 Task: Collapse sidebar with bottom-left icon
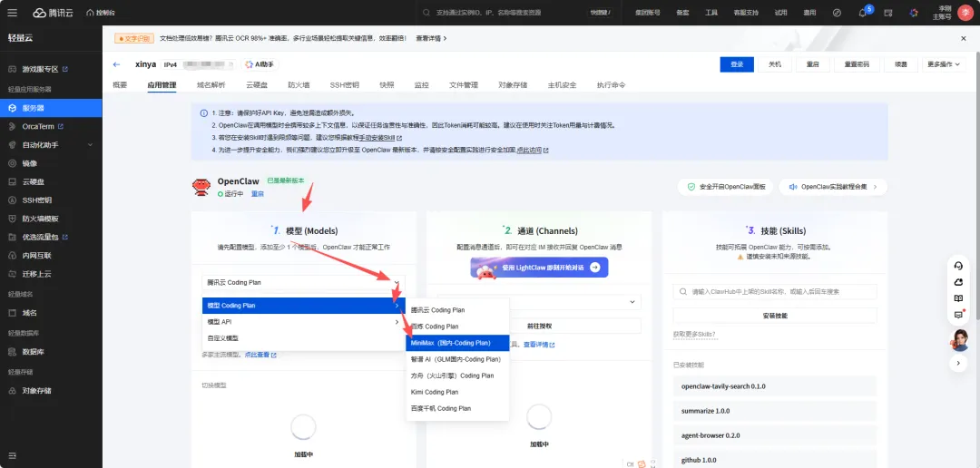coord(13,455)
